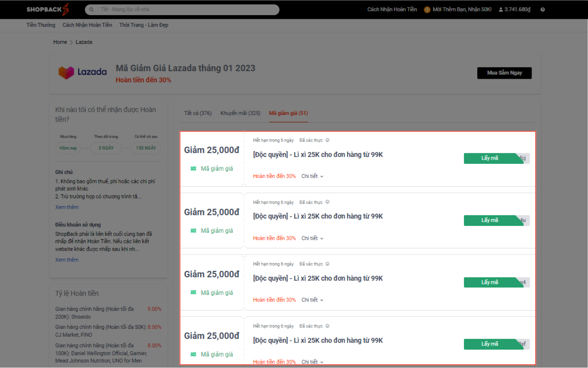Image resolution: width=588 pixels, height=368 pixels.
Task: Click the Đã xác thực smiley on the 4u coupon
Action: pyautogui.click(x=328, y=202)
